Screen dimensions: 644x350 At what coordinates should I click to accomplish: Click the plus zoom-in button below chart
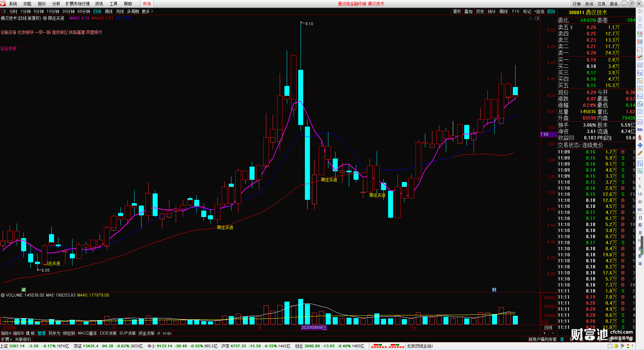point(544,333)
